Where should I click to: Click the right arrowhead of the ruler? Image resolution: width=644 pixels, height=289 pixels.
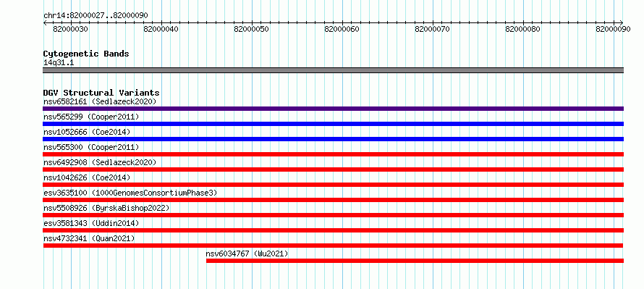pyautogui.click(x=622, y=23)
